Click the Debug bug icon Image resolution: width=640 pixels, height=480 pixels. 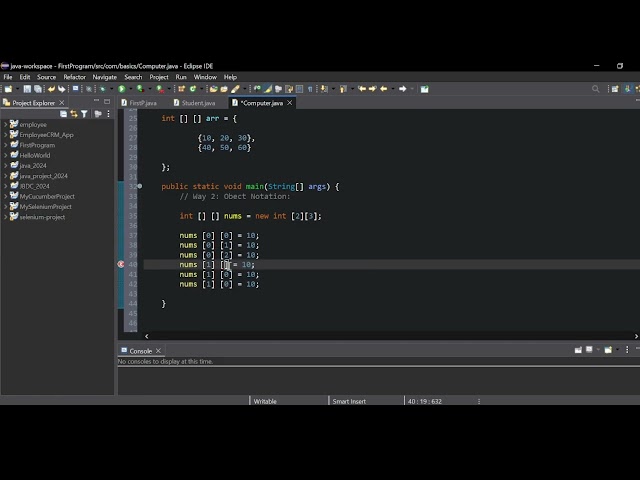(x=102, y=89)
